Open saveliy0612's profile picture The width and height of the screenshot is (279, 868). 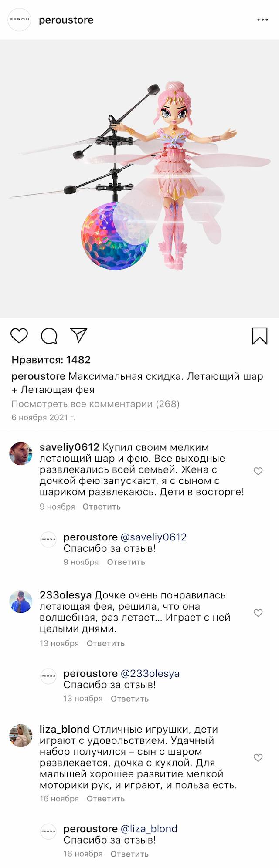(21, 454)
